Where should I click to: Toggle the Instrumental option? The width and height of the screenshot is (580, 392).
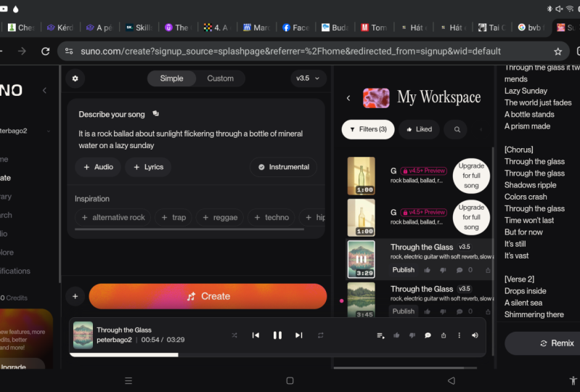(283, 167)
